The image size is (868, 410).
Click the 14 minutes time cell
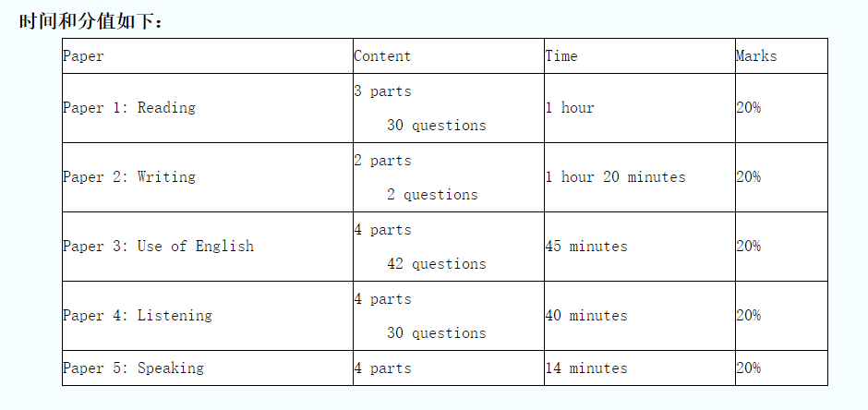(639, 368)
